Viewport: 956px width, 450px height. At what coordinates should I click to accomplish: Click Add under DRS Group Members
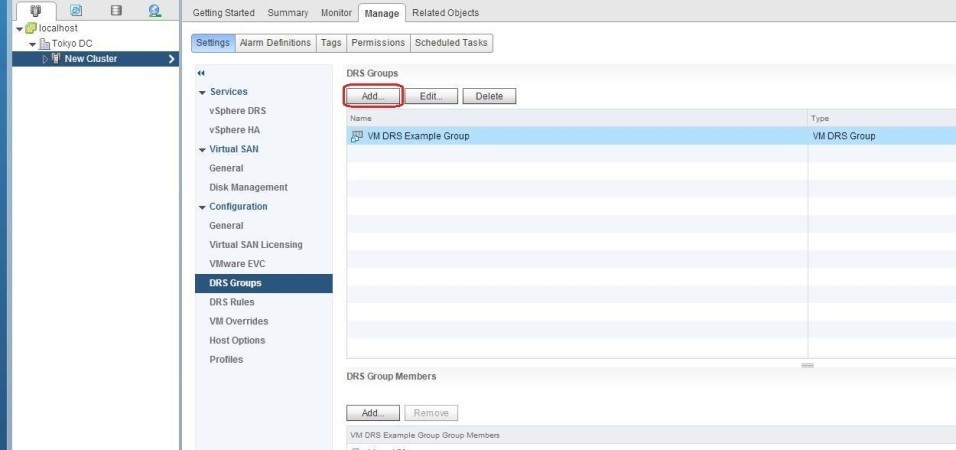[373, 413]
